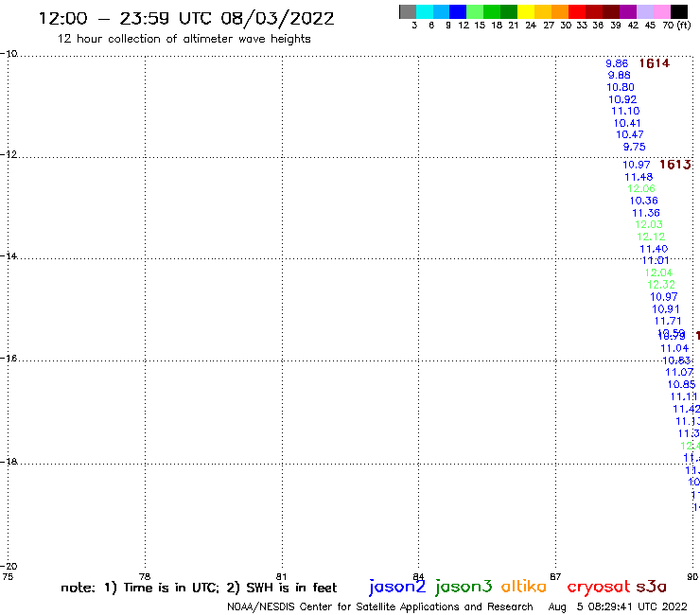Click the '70 (ft)' scale label
The height and width of the screenshot is (615, 700).
pos(676,26)
